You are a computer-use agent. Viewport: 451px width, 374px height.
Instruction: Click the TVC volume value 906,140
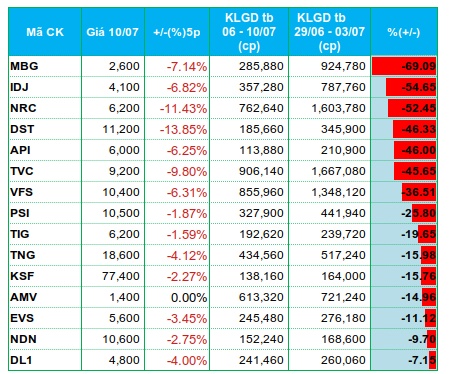[261, 171]
